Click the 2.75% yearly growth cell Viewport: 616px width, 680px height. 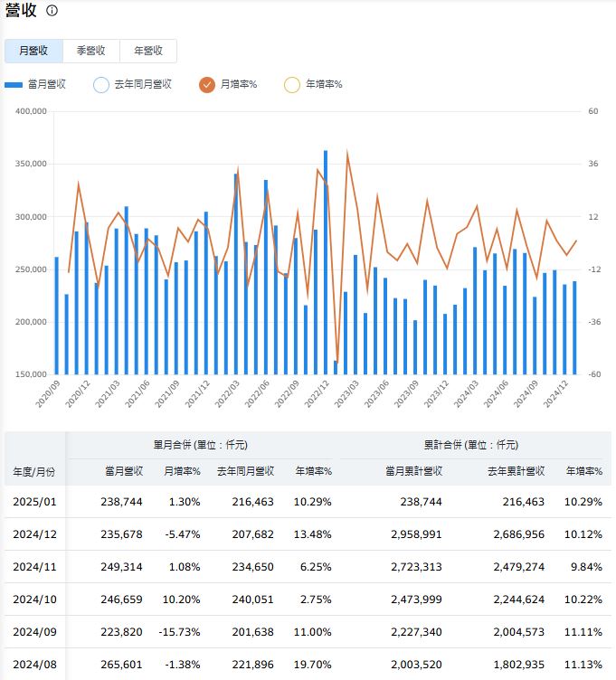(316, 600)
